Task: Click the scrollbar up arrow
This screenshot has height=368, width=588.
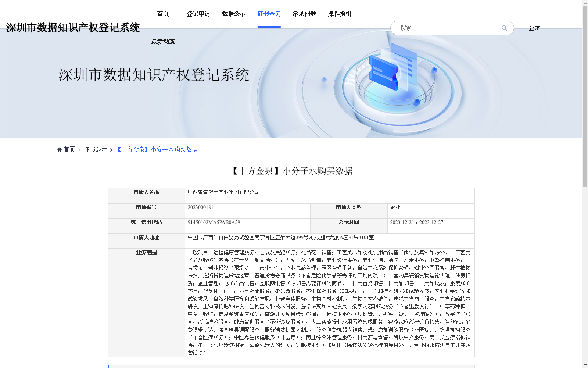Action: pyautogui.click(x=585, y=3)
